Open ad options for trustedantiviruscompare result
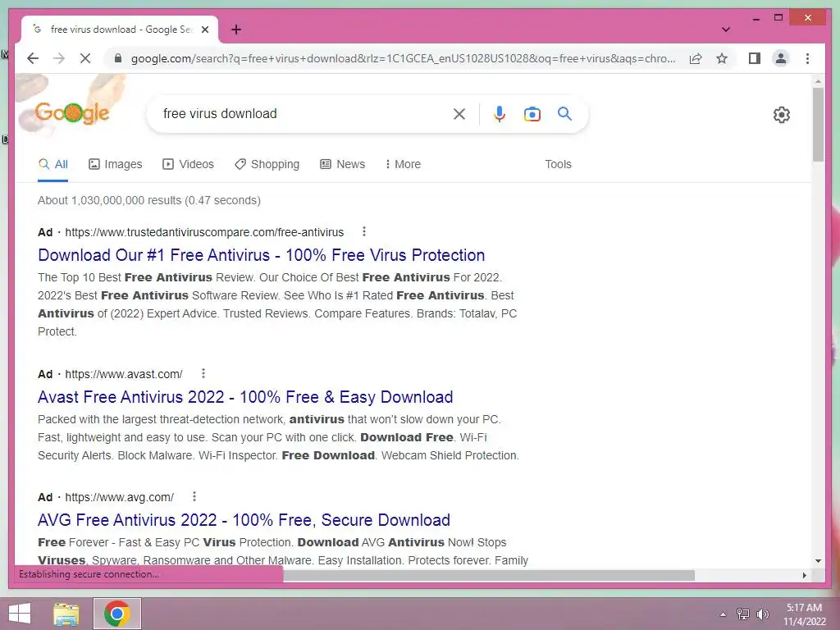 point(364,231)
